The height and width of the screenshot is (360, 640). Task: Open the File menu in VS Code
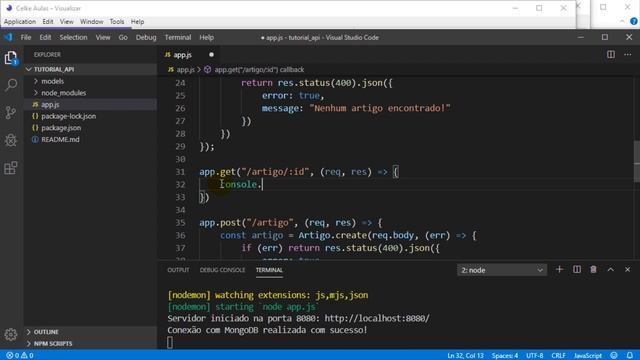(x=26, y=37)
